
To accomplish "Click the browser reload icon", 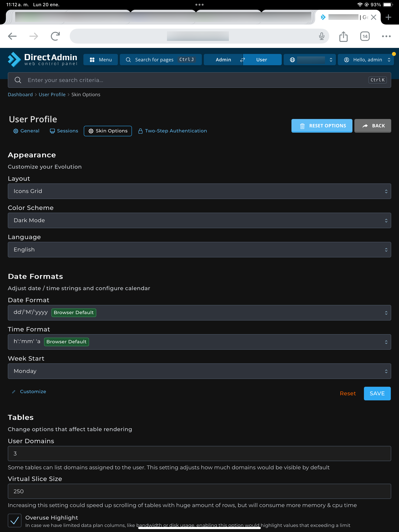I will 55,36.
